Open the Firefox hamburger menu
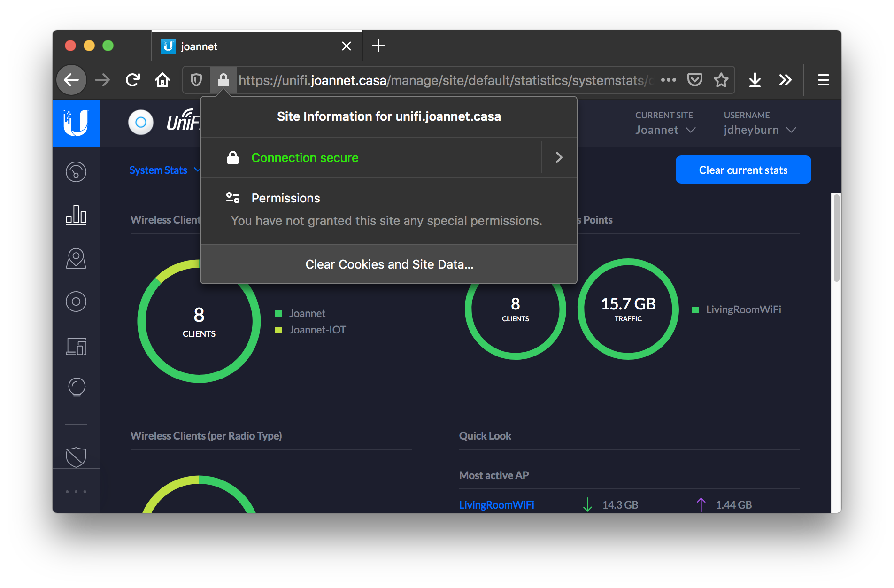The width and height of the screenshot is (894, 588). [824, 80]
